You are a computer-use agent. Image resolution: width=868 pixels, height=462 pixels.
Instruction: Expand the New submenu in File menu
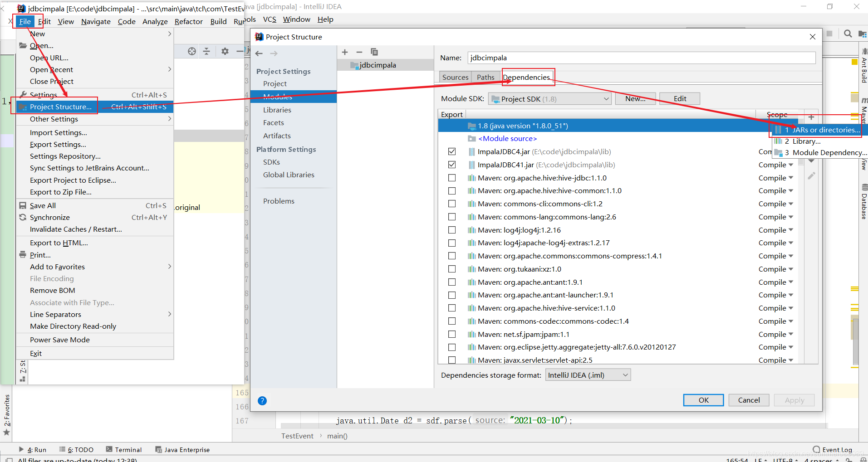point(95,34)
